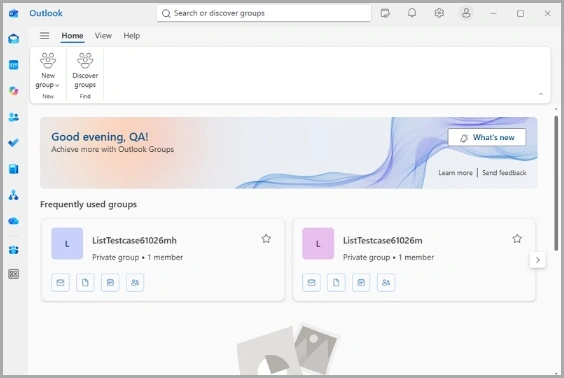
Task: Open Calendar from the sidebar
Action: (x=14, y=65)
